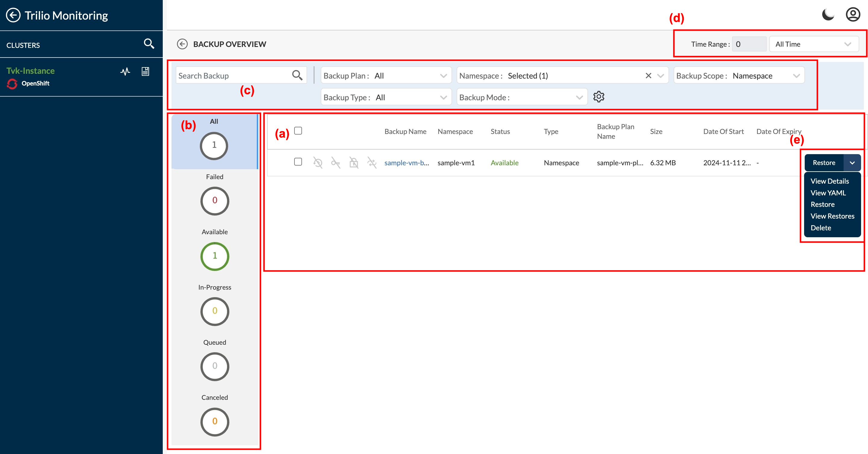
Task: Go back using Backup Overview arrow
Action: tap(182, 44)
